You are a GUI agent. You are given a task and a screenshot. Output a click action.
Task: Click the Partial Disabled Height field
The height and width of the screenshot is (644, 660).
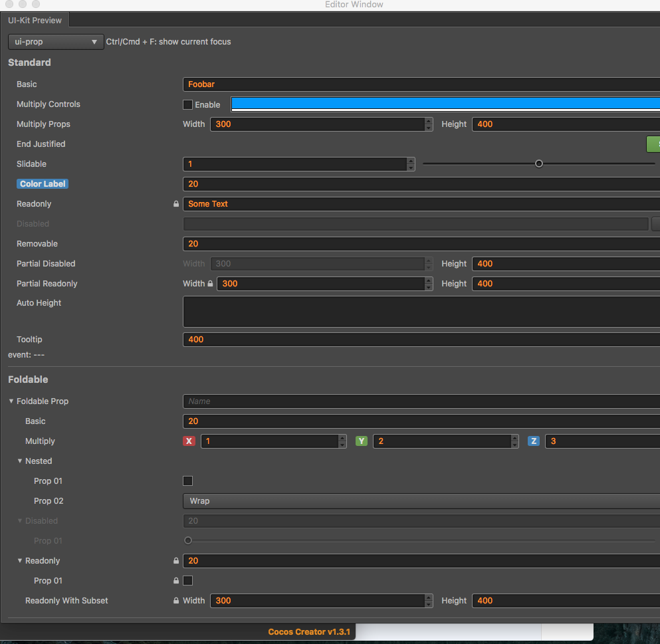click(566, 263)
